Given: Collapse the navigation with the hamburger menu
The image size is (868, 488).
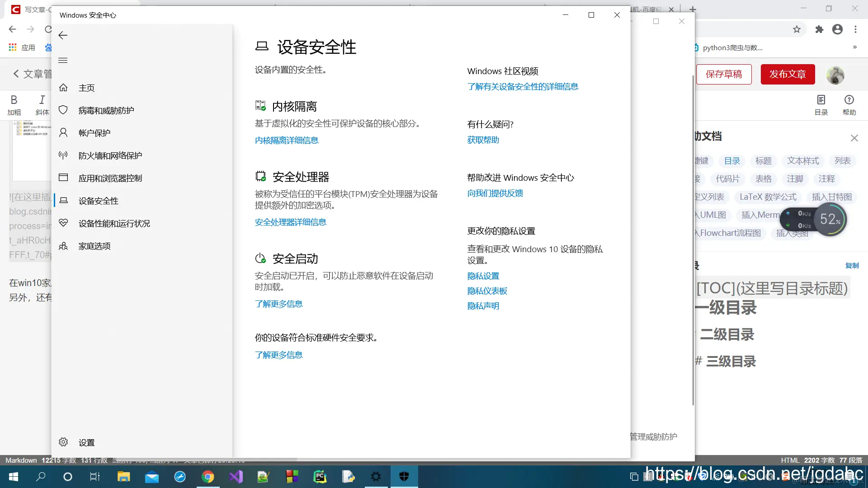Looking at the screenshot, I should [x=63, y=60].
